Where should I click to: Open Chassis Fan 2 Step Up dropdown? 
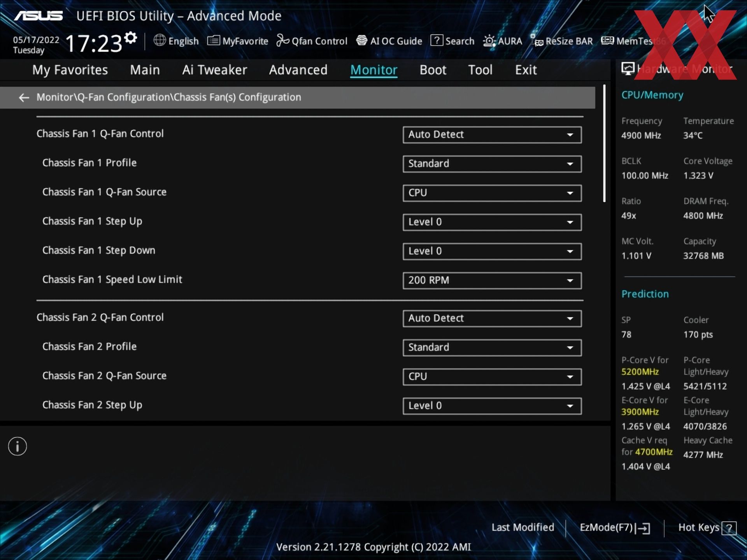pos(492,406)
